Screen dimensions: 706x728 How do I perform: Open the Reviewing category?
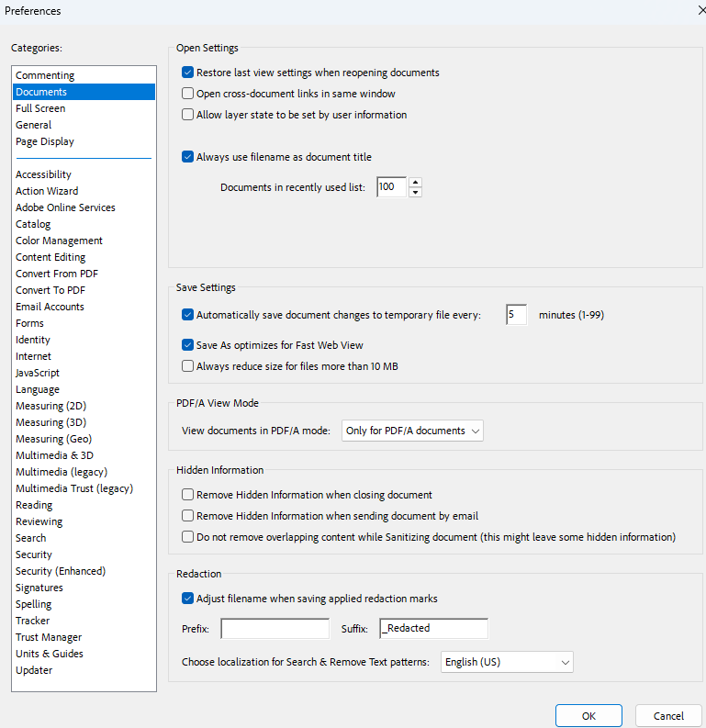click(x=84, y=521)
